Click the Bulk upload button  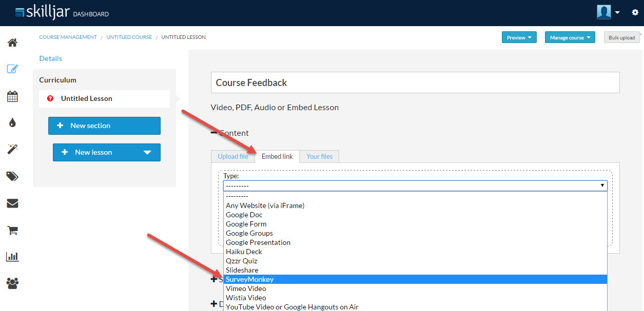[x=622, y=37]
